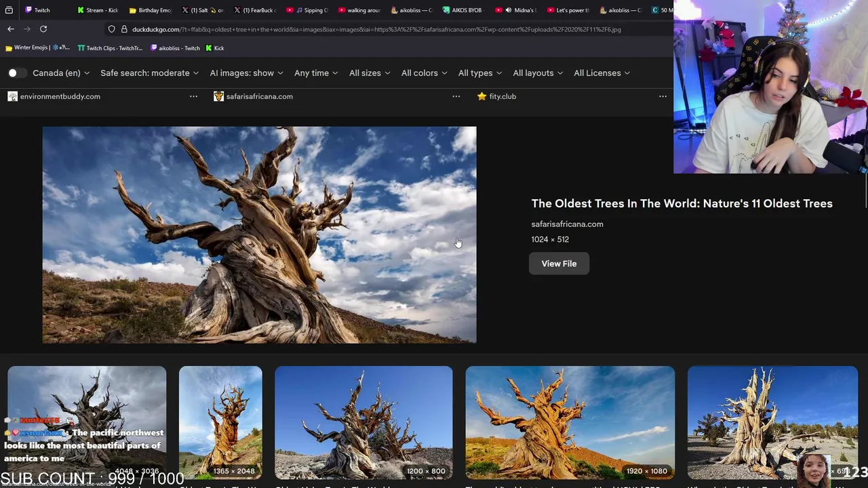Select the 1200 × 800 tree thumbnail
Screen dimensions: 868x488
click(363, 422)
